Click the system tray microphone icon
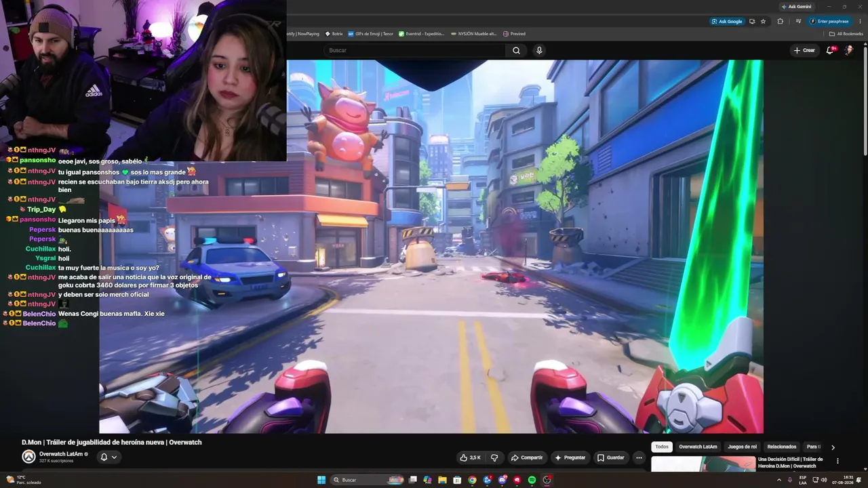This screenshot has width=868, height=488. pyautogui.click(x=789, y=480)
